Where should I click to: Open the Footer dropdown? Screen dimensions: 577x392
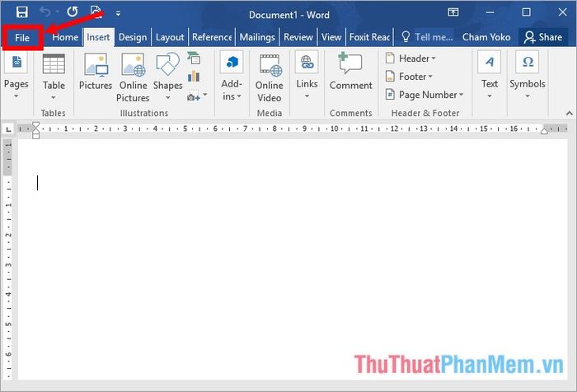click(409, 77)
